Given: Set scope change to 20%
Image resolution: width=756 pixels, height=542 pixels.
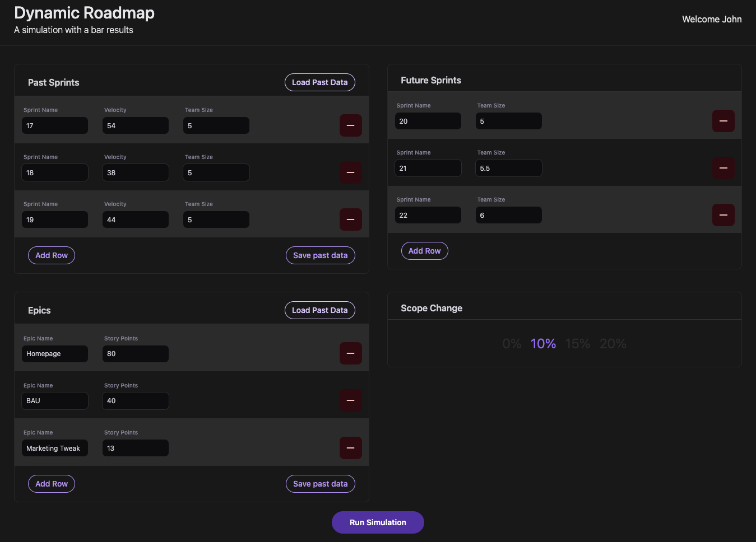Looking at the screenshot, I should [x=613, y=344].
